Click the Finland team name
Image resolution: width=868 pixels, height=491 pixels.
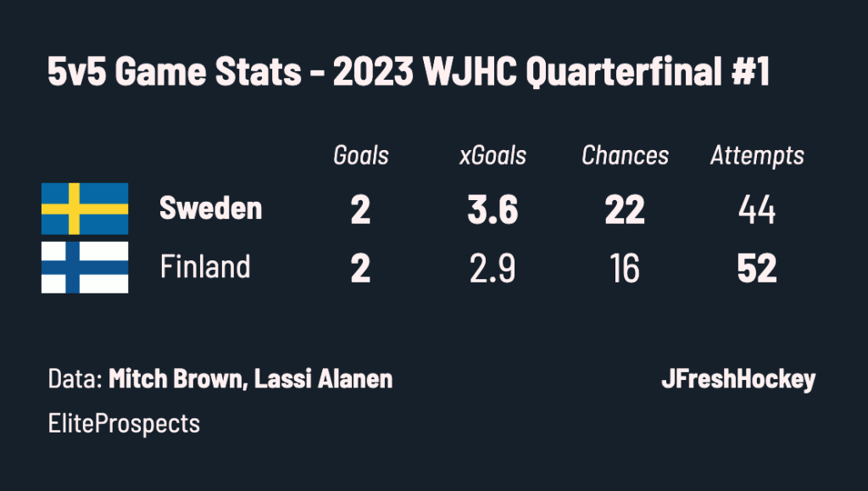pyautogui.click(x=205, y=266)
